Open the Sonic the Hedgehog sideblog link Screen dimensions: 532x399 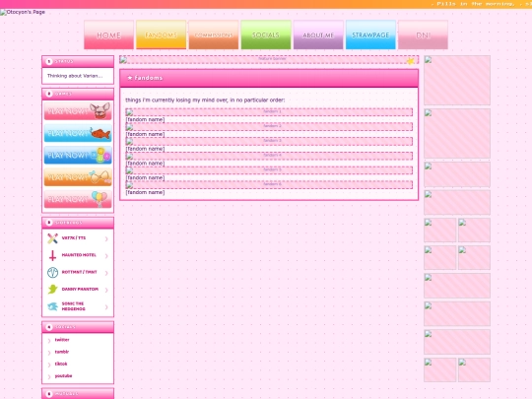(73, 306)
